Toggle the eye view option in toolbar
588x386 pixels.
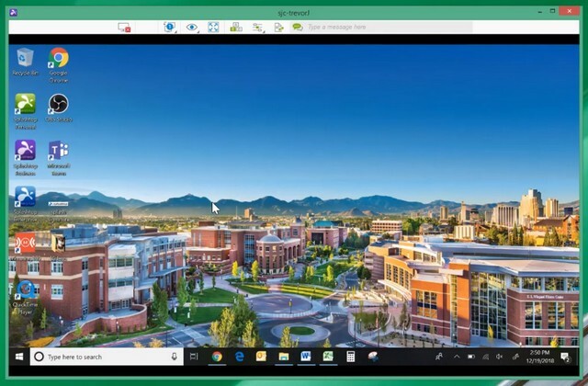(192, 28)
